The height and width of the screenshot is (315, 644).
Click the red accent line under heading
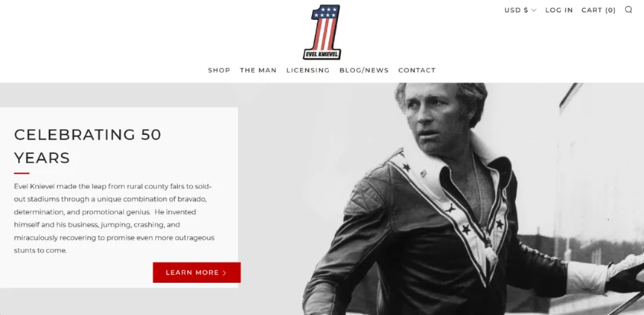pos(22,174)
